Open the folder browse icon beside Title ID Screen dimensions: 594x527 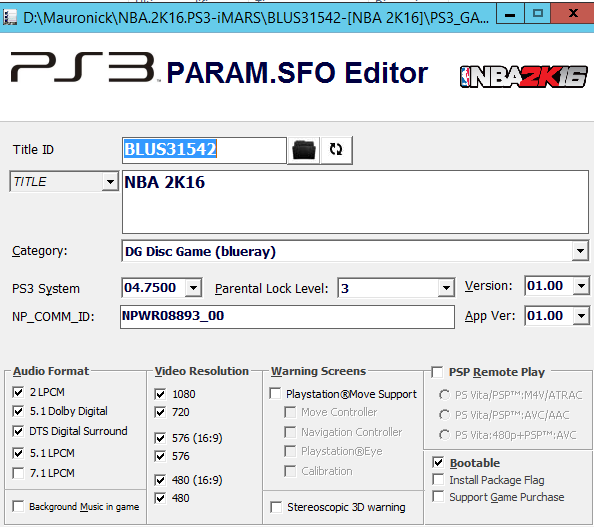click(303, 150)
